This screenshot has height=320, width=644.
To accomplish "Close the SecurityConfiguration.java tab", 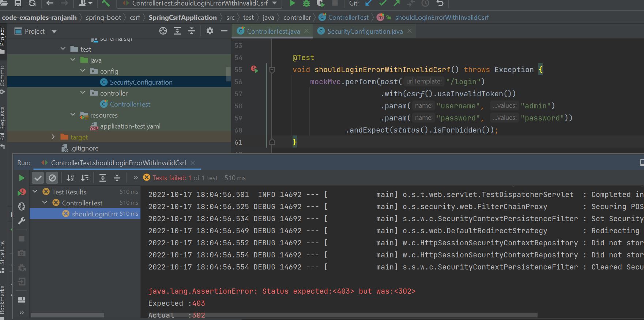I will point(410,31).
